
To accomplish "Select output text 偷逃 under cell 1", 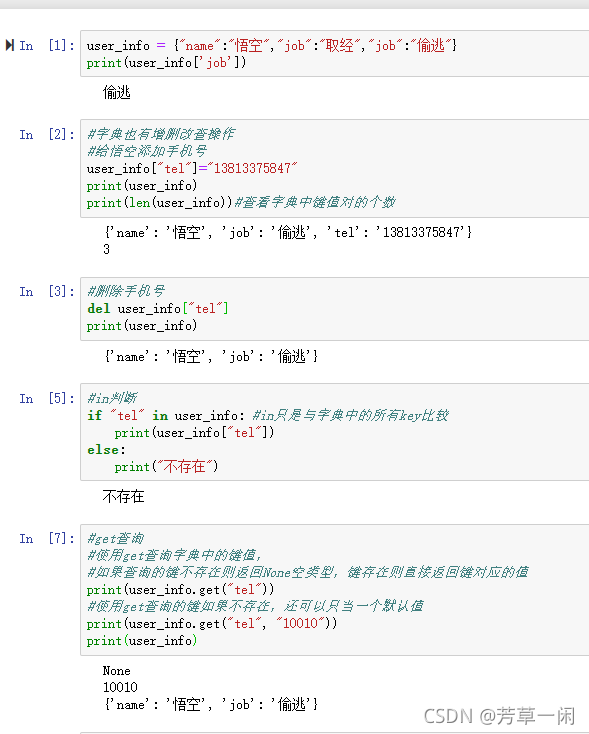I will tap(117, 92).
